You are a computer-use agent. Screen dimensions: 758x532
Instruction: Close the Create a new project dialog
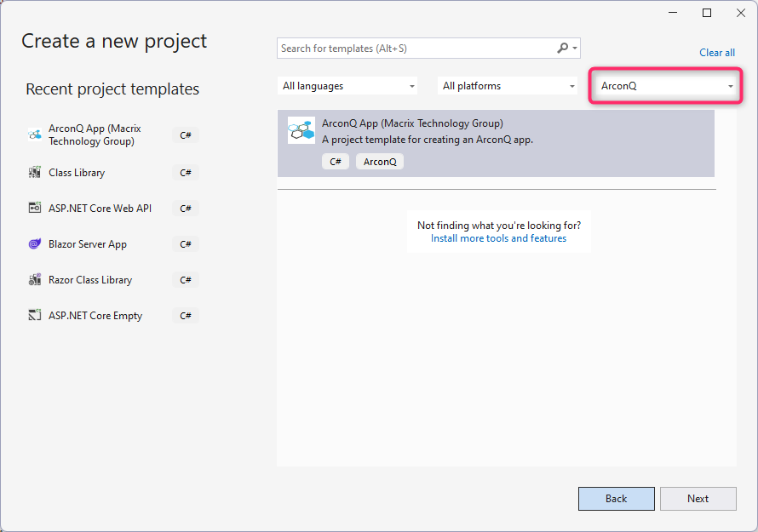click(x=741, y=13)
